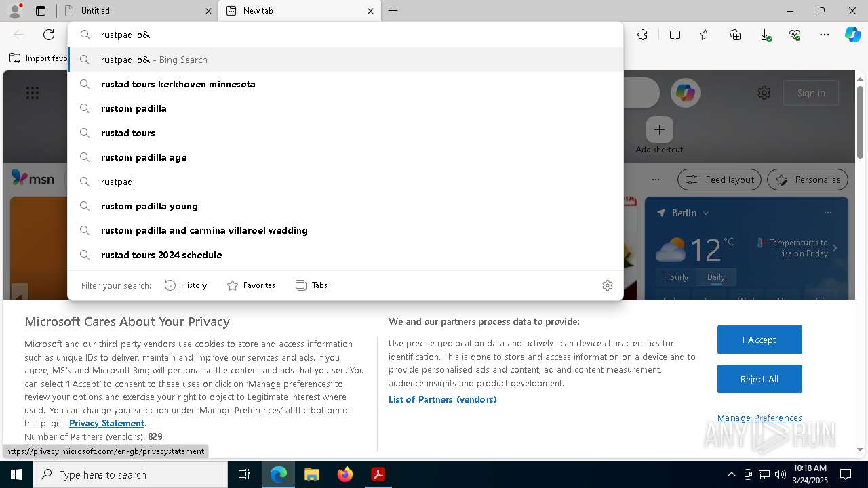Open a new browser tab
Image resolution: width=868 pixels, height=488 pixels.
point(393,11)
